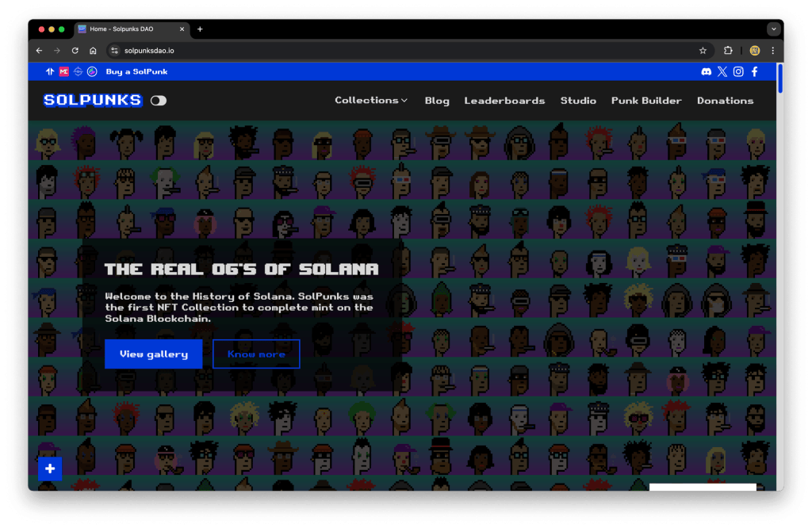The width and height of the screenshot is (812, 528).
Task: Click the View gallery button
Action: coord(153,354)
